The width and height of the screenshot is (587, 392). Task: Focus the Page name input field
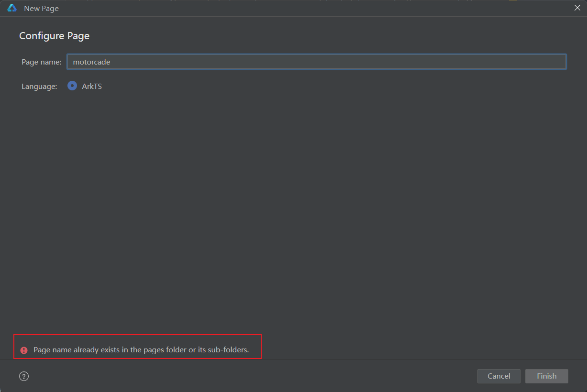pos(316,62)
